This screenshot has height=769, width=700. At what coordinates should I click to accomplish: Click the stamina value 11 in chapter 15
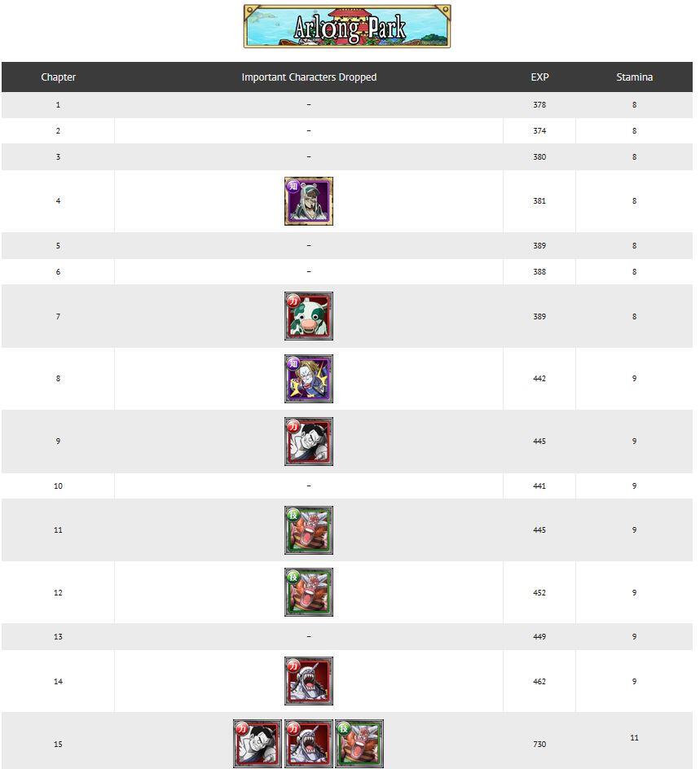pos(634,738)
